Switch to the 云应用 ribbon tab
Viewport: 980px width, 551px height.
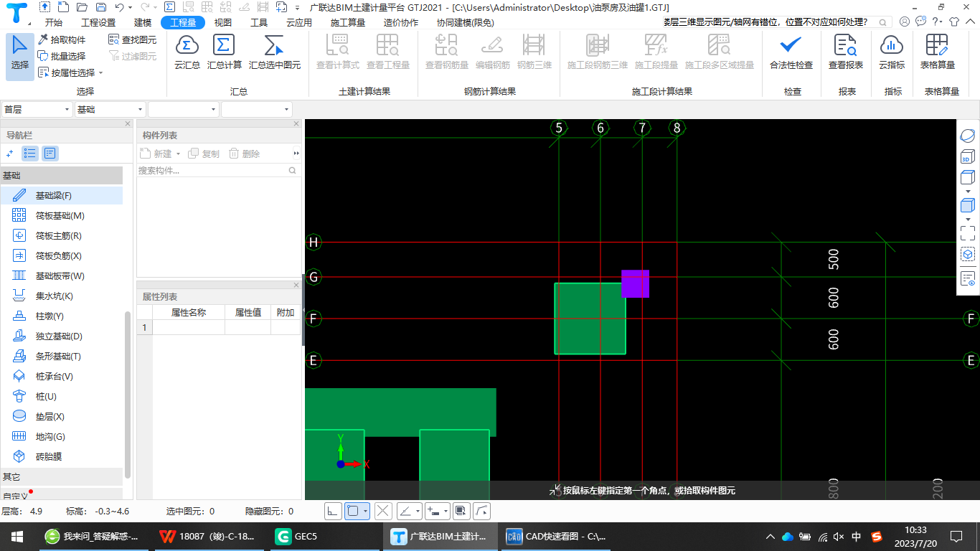tap(299, 22)
